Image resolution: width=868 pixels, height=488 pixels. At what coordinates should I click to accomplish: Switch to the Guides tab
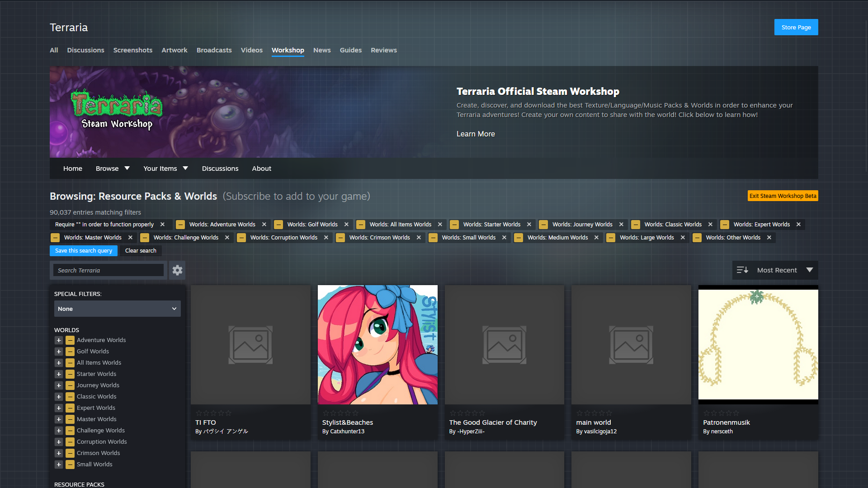pyautogui.click(x=350, y=50)
